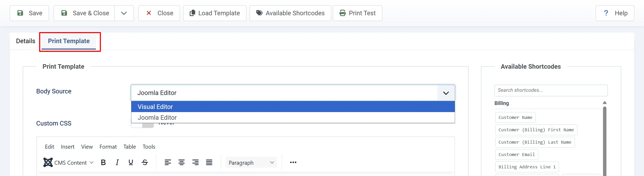Align text left
The width and height of the screenshot is (644, 176).
coord(168,163)
